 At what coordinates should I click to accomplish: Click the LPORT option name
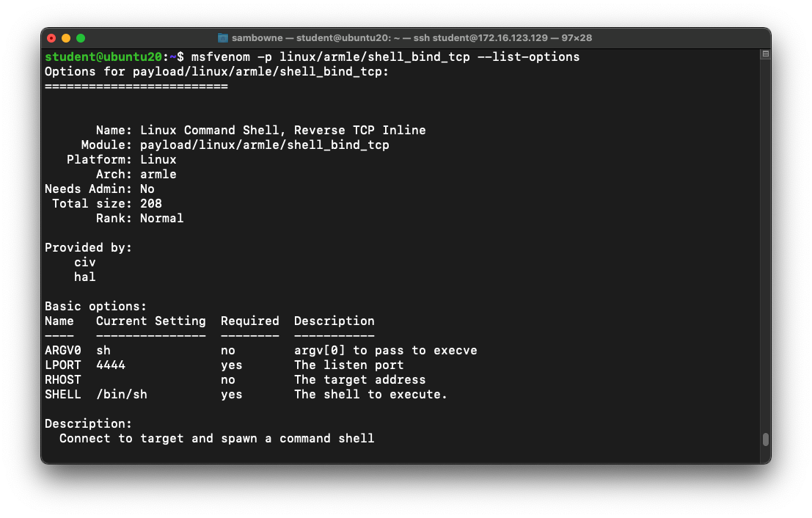click(x=63, y=365)
